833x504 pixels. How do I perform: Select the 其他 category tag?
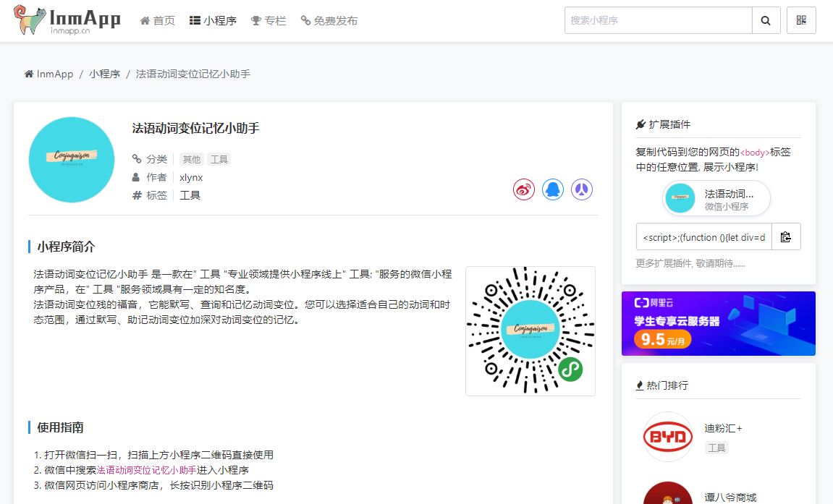point(192,159)
